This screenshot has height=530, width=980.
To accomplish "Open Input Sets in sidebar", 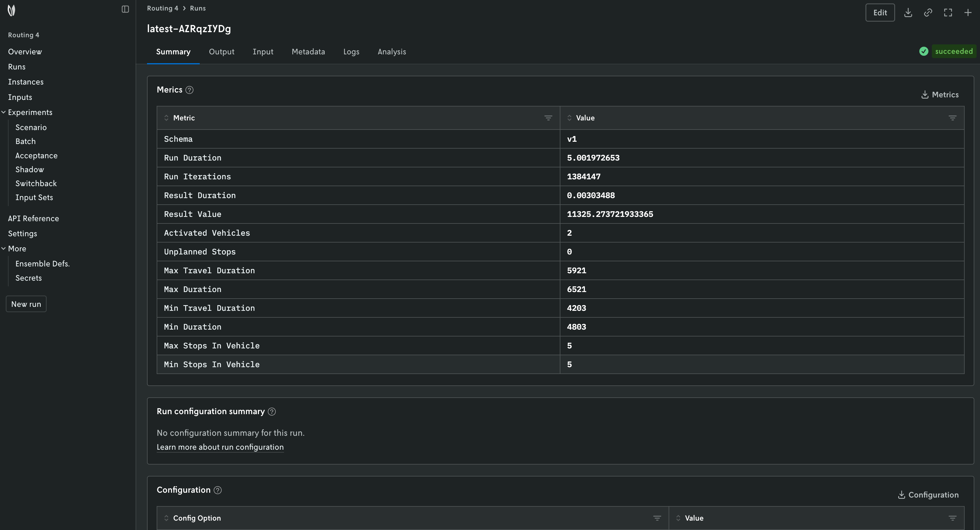I will click(x=34, y=198).
